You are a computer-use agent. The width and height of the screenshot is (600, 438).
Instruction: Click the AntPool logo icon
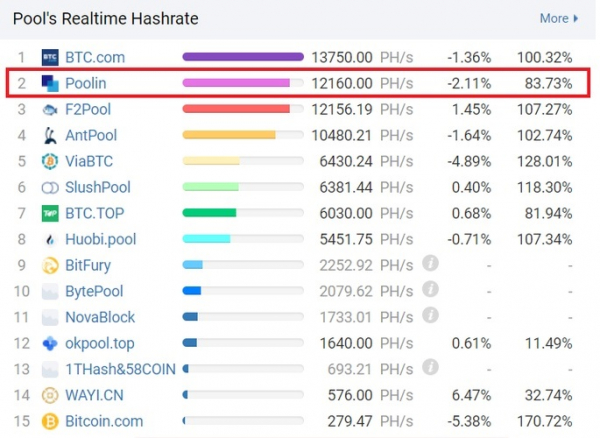[50, 135]
